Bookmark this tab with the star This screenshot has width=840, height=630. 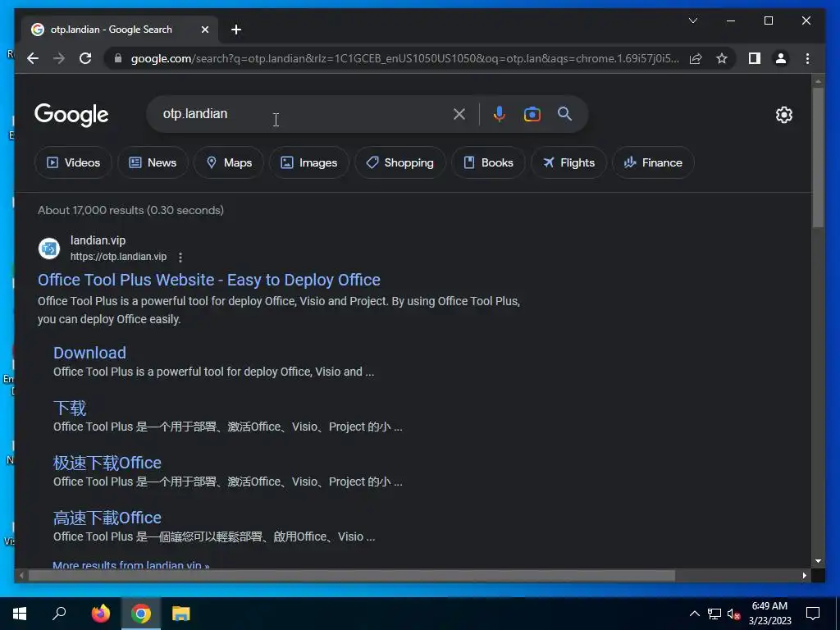722,58
